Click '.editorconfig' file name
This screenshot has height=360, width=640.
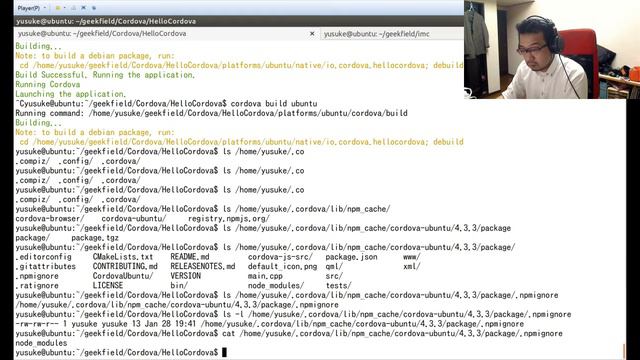43,257
